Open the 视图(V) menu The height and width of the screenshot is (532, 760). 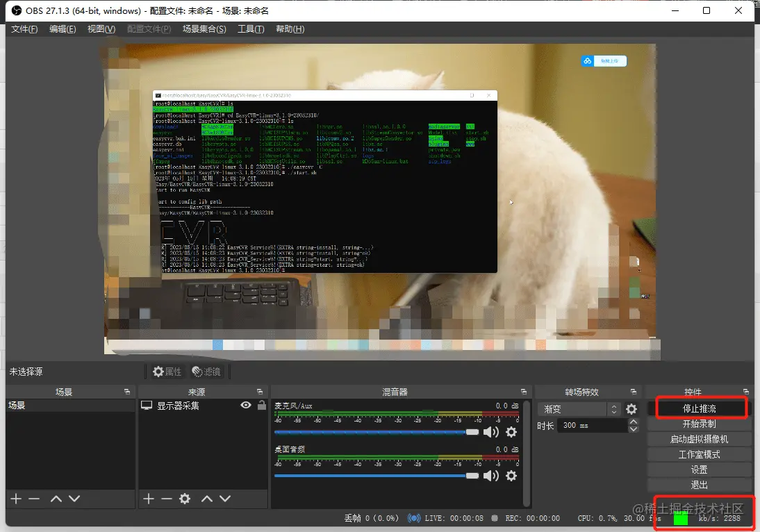[101, 29]
